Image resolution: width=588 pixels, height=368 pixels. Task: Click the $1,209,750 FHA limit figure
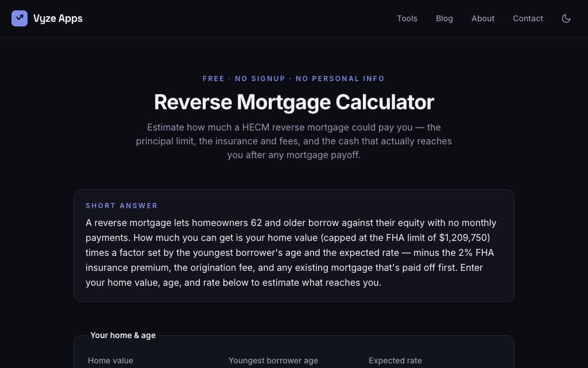tap(464, 237)
